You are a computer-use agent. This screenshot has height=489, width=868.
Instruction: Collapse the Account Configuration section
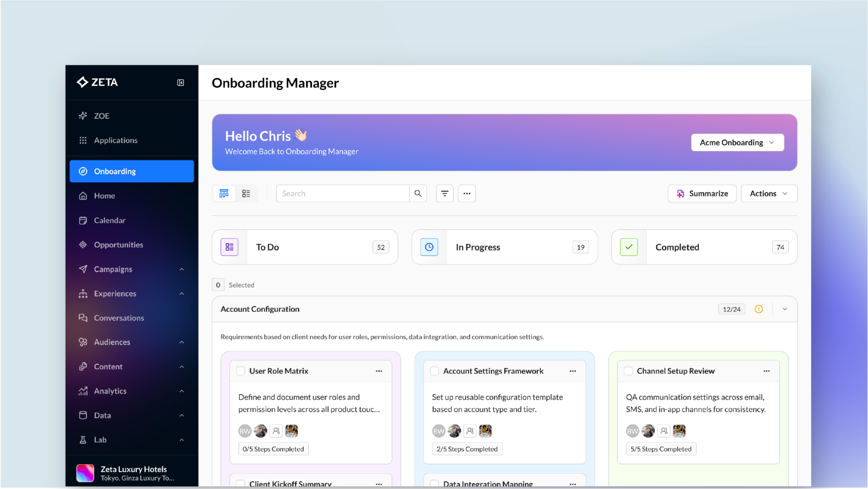click(784, 309)
